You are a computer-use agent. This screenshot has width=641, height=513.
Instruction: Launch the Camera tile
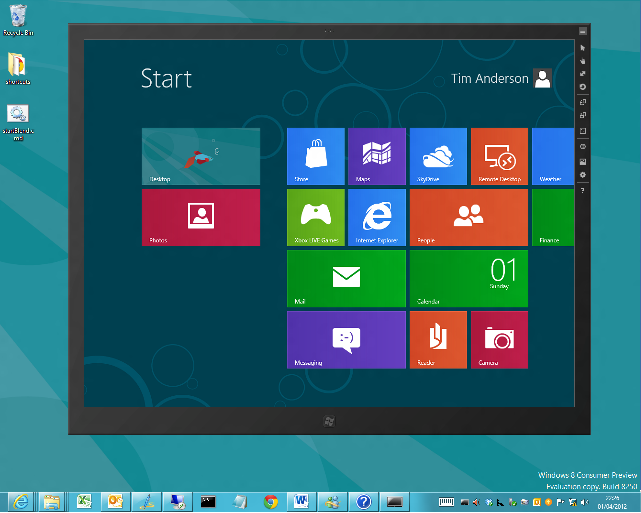point(499,340)
